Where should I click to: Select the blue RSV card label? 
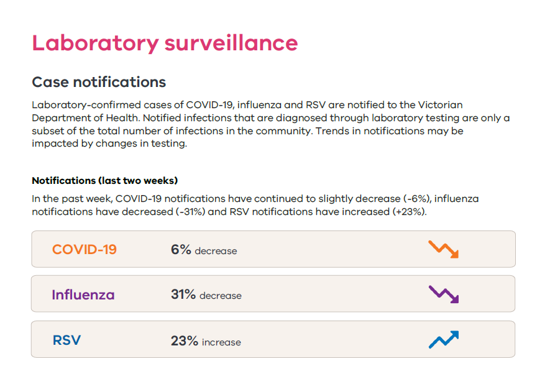click(66, 340)
